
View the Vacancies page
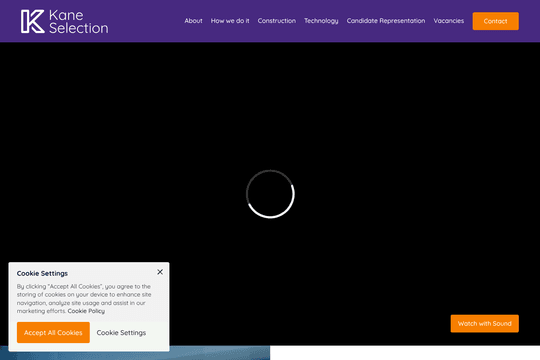448,21
